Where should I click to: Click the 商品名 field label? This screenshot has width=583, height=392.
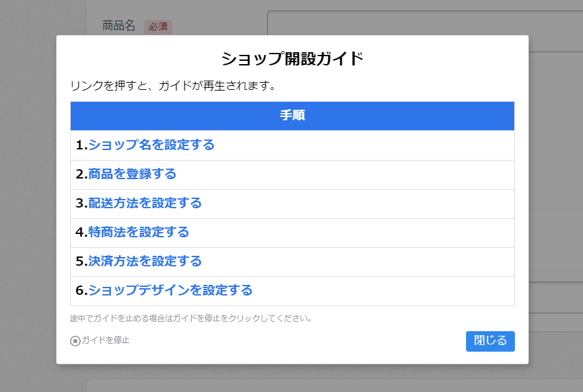point(118,26)
